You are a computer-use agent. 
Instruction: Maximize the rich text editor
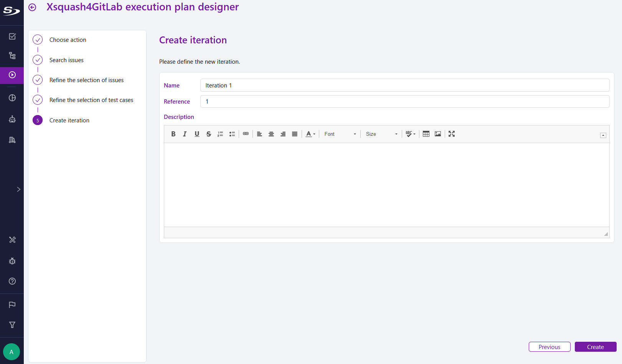tap(452, 134)
